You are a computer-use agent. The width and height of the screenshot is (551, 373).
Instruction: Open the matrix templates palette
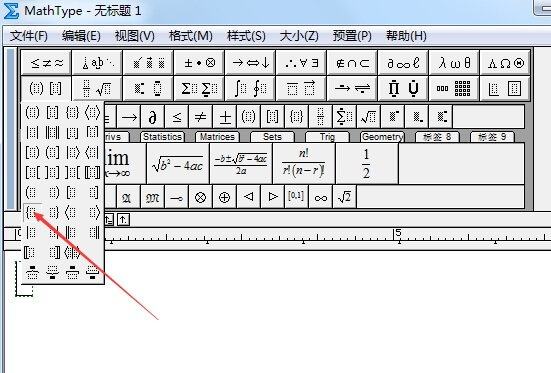point(454,88)
